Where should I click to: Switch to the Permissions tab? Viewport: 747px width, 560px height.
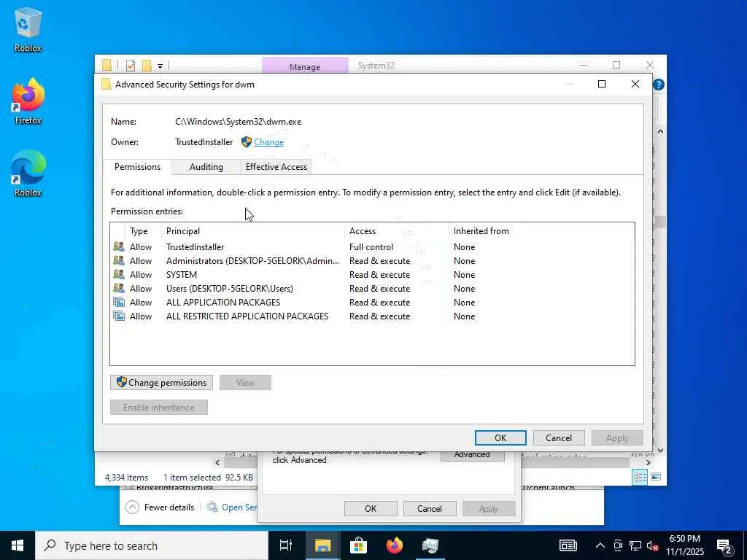click(137, 167)
